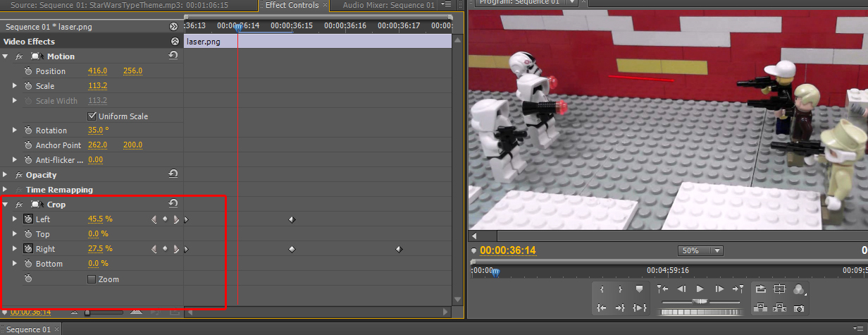The width and height of the screenshot is (868, 335).
Task: Reset the Crop effect
Action: [173, 203]
